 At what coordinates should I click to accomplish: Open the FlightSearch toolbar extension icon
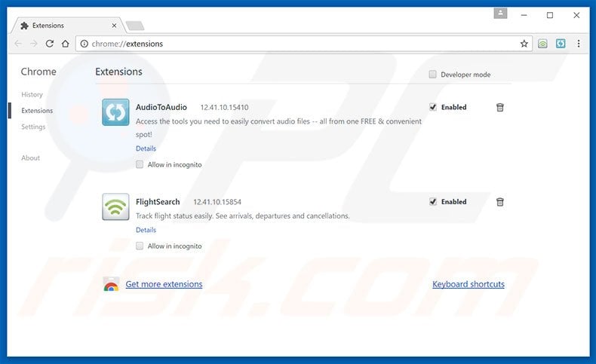[542, 44]
